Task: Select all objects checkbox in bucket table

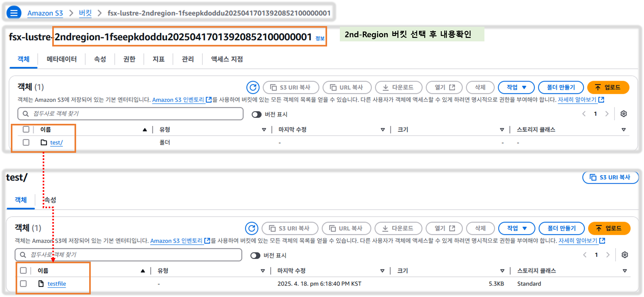Action: (26, 129)
